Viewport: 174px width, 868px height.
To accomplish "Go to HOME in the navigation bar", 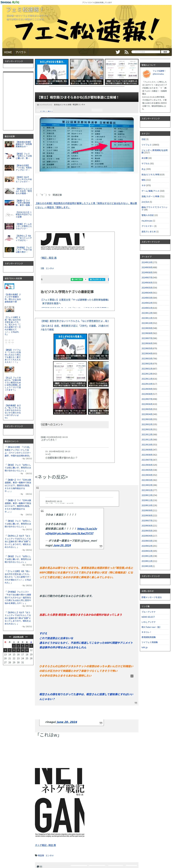I will (8, 52).
